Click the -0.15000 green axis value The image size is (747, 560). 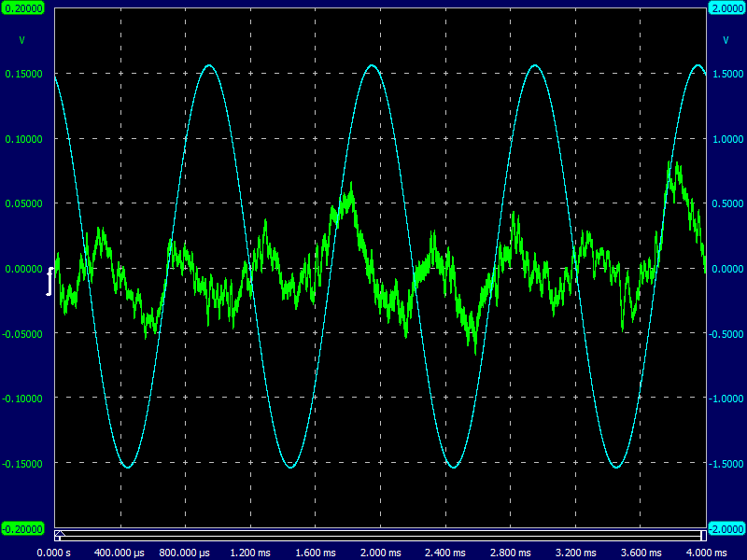pyautogui.click(x=22, y=464)
